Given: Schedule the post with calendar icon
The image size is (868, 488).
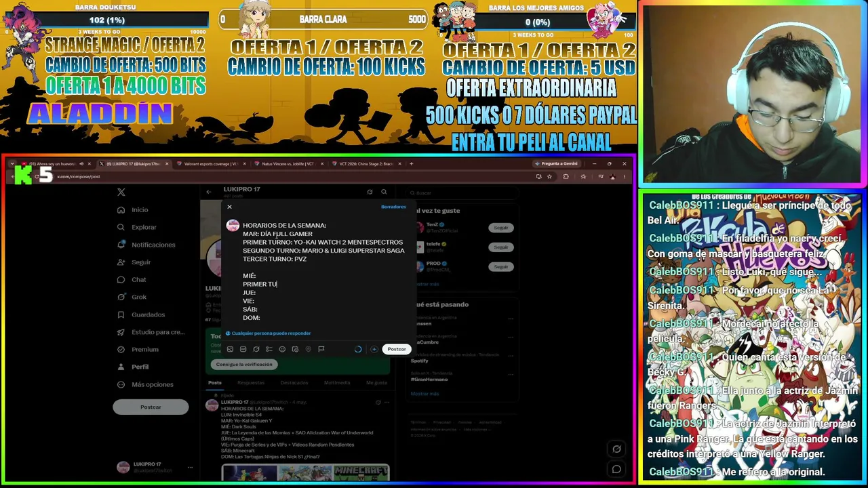Looking at the screenshot, I should 295,349.
